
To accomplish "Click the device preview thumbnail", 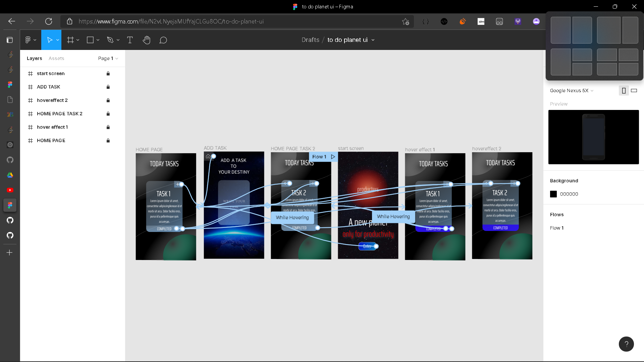I will 593,137.
